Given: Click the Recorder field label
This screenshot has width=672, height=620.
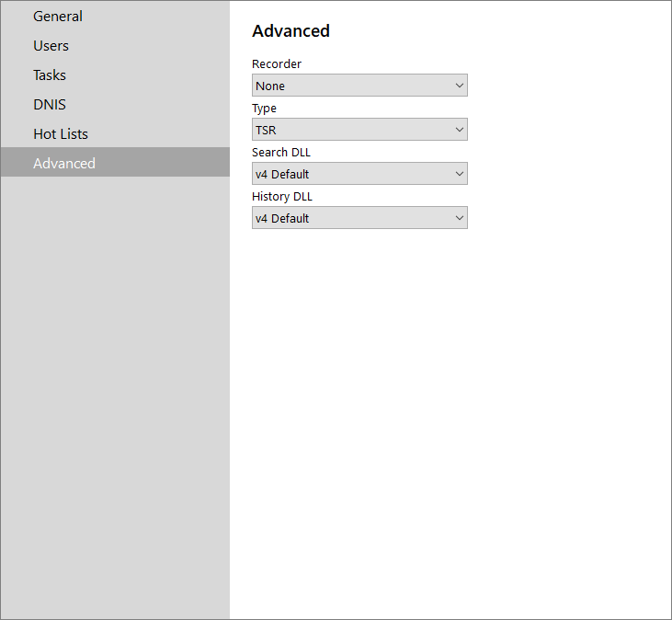Looking at the screenshot, I should 277,63.
